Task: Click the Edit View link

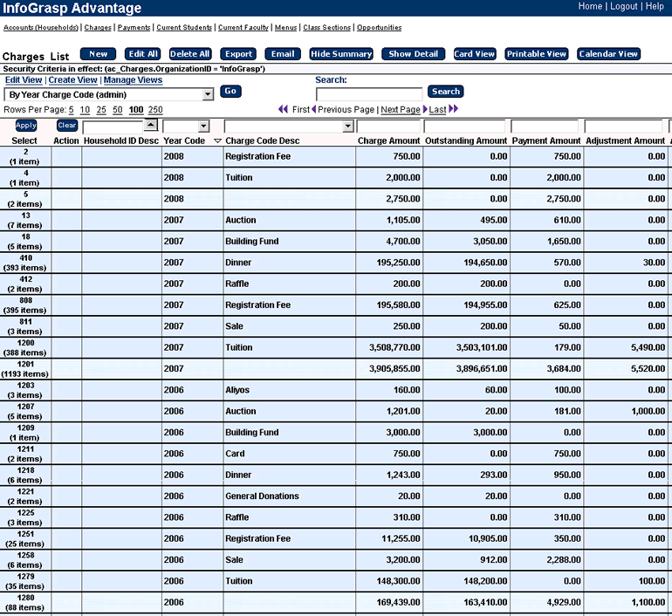Action: 24,80
